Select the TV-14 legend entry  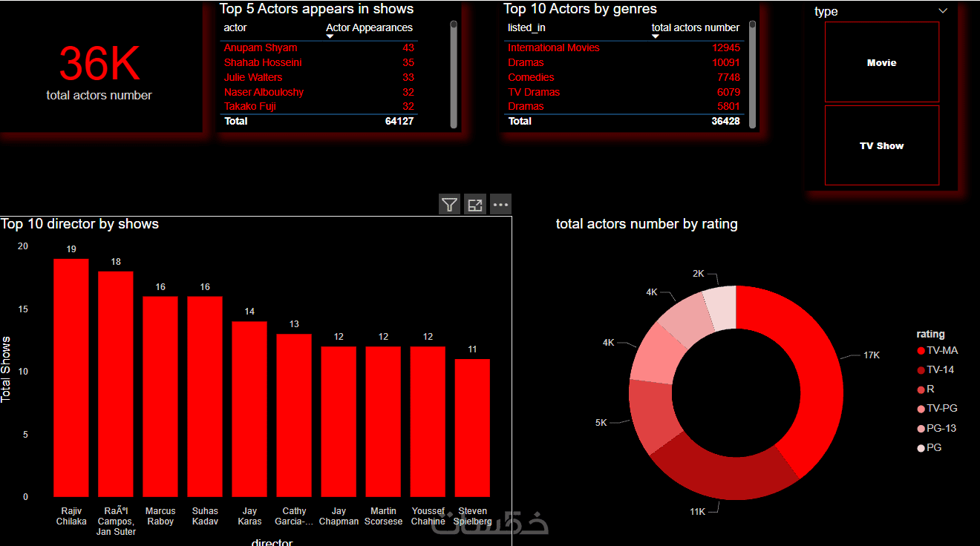(935, 369)
